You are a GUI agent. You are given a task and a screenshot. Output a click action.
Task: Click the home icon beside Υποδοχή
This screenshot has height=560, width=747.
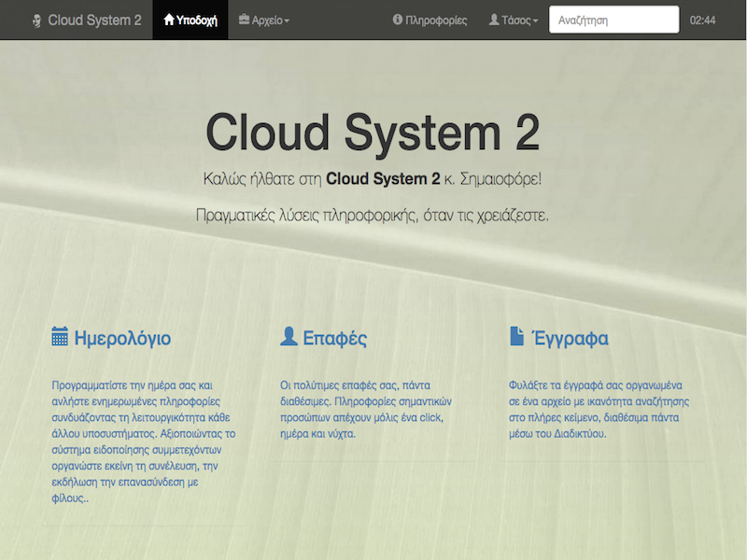tap(169, 20)
